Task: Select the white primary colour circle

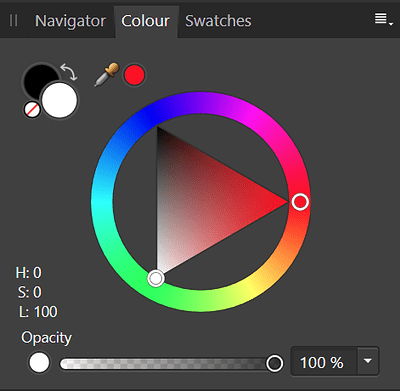Action: (x=60, y=100)
